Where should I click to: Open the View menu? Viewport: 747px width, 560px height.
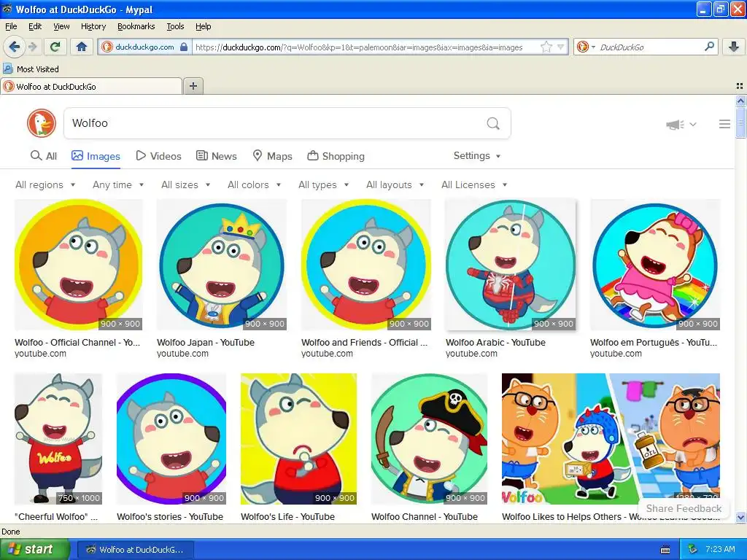pos(61,26)
